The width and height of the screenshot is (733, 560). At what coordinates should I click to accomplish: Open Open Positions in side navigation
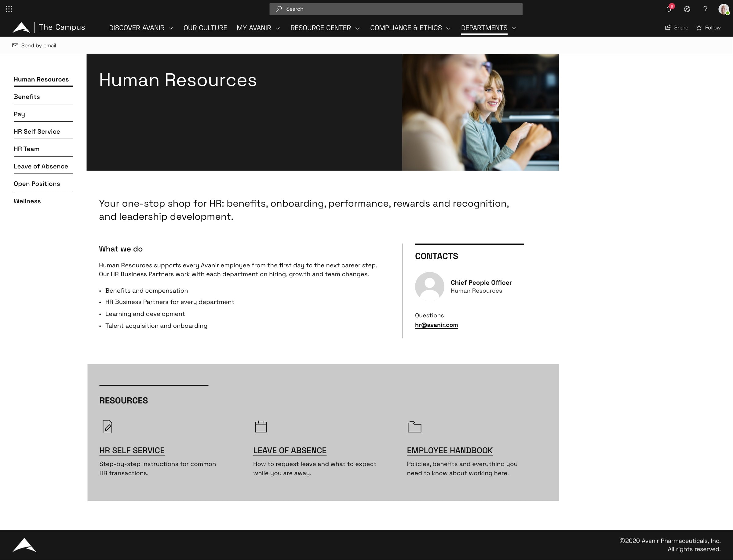coord(37,184)
